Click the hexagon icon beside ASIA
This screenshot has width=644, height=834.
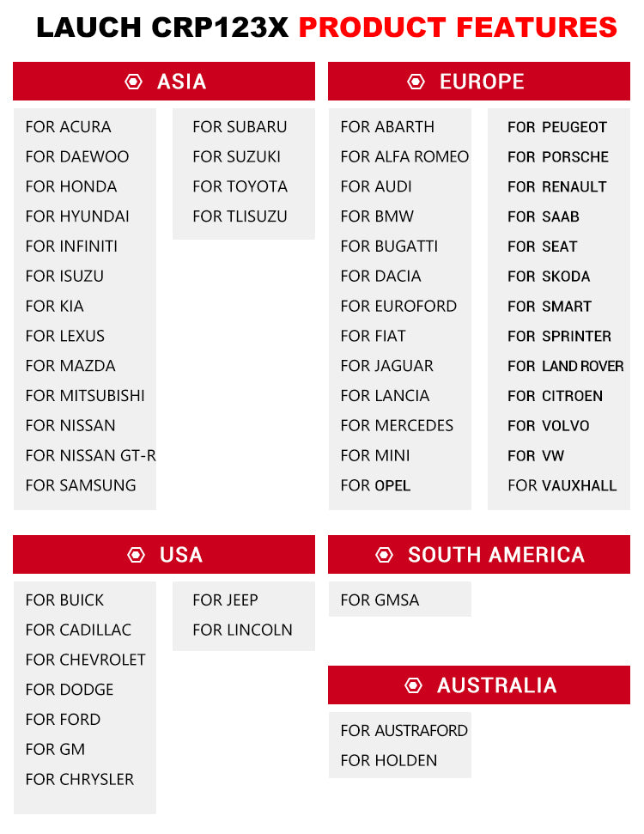point(134,82)
